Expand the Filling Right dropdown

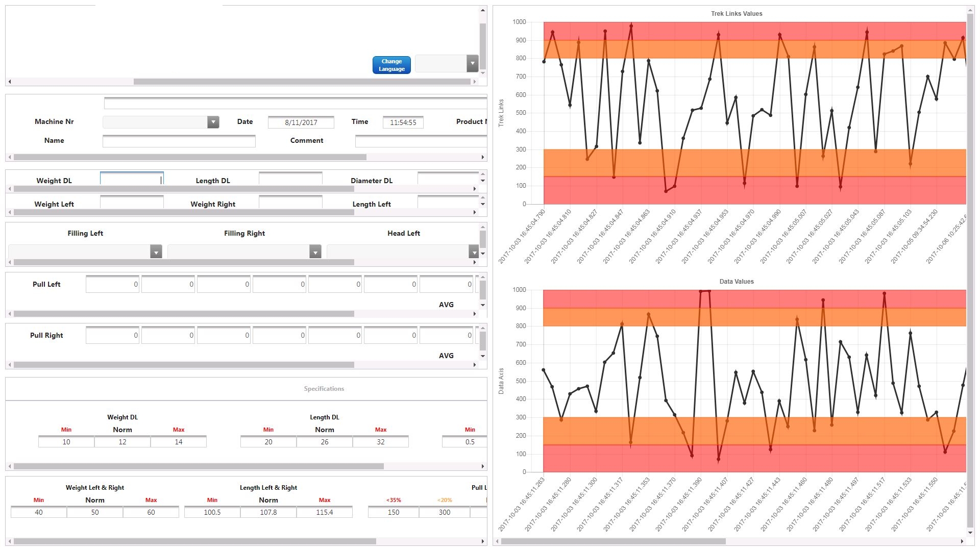coord(315,252)
